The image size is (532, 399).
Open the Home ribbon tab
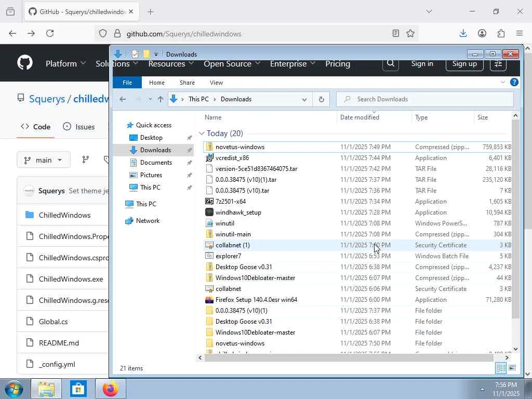coord(157,83)
